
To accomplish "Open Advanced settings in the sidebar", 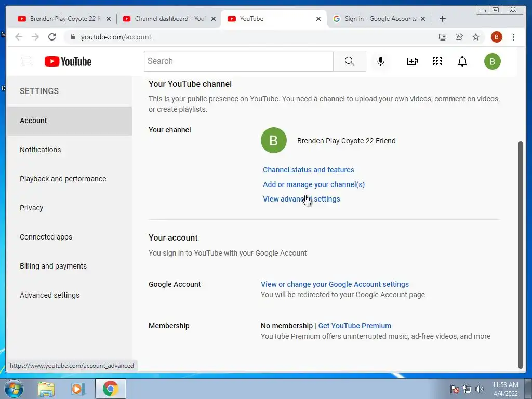I will click(x=69, y=295).
